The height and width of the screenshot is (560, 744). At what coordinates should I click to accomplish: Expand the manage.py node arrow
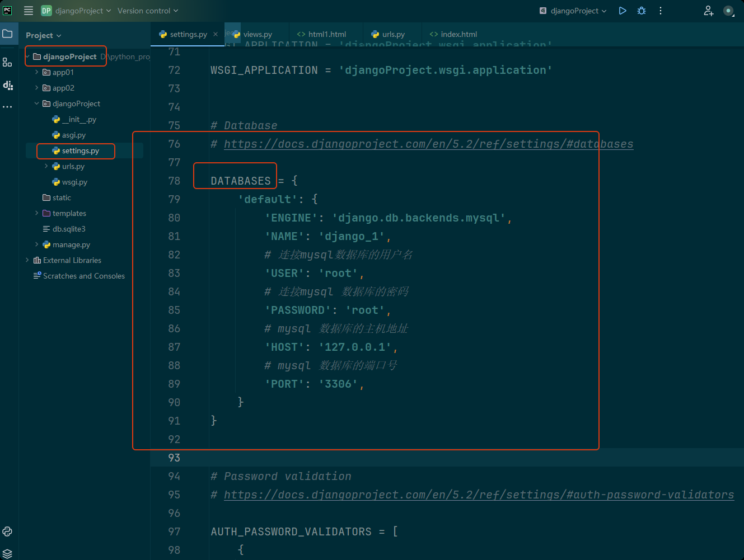coord(37,244)
